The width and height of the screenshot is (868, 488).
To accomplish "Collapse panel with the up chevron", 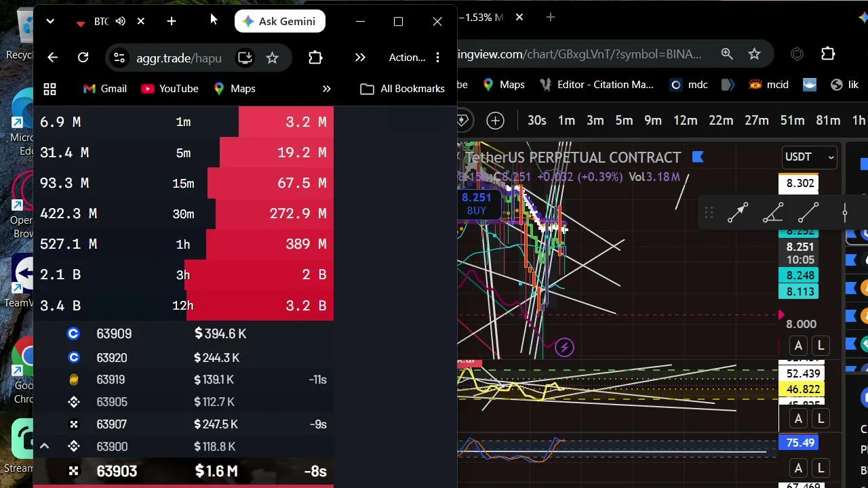I will pyautogui.click(x=44, y=446).
